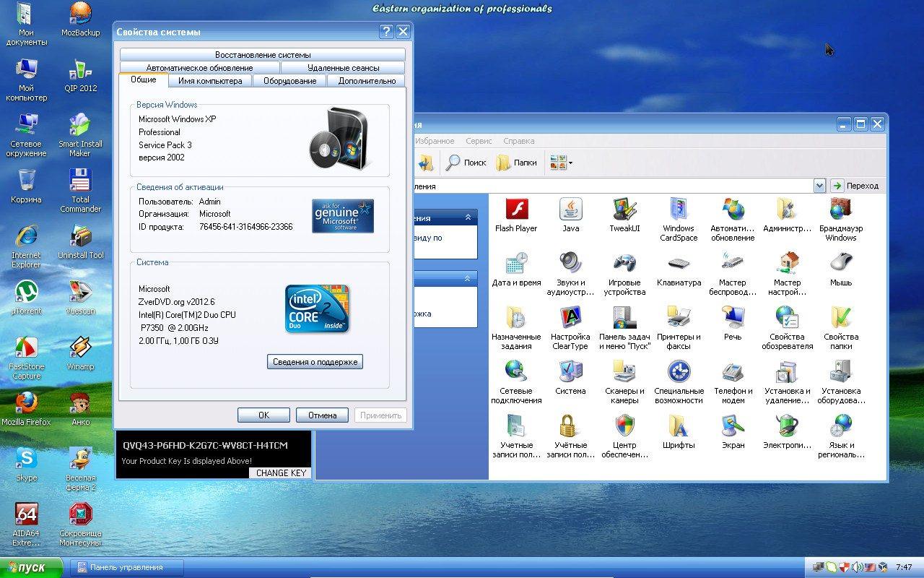Expand the address bar dropdown arrow
This screenshot has width=924, height=578.
819,186
